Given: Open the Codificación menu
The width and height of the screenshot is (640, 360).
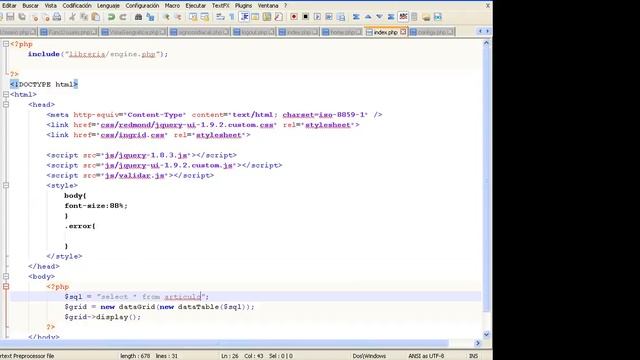Looking at the screenshot, I should pyautogui.click(x=77, y=5).
